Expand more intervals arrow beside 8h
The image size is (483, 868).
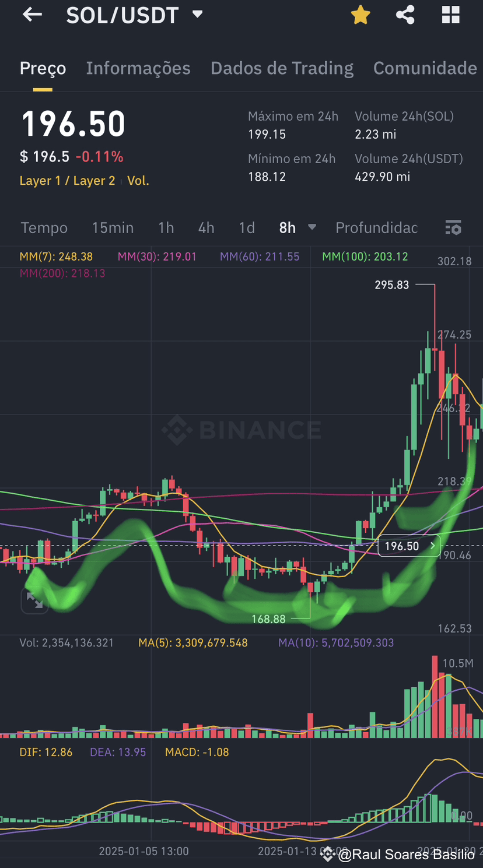coord(312,227)
